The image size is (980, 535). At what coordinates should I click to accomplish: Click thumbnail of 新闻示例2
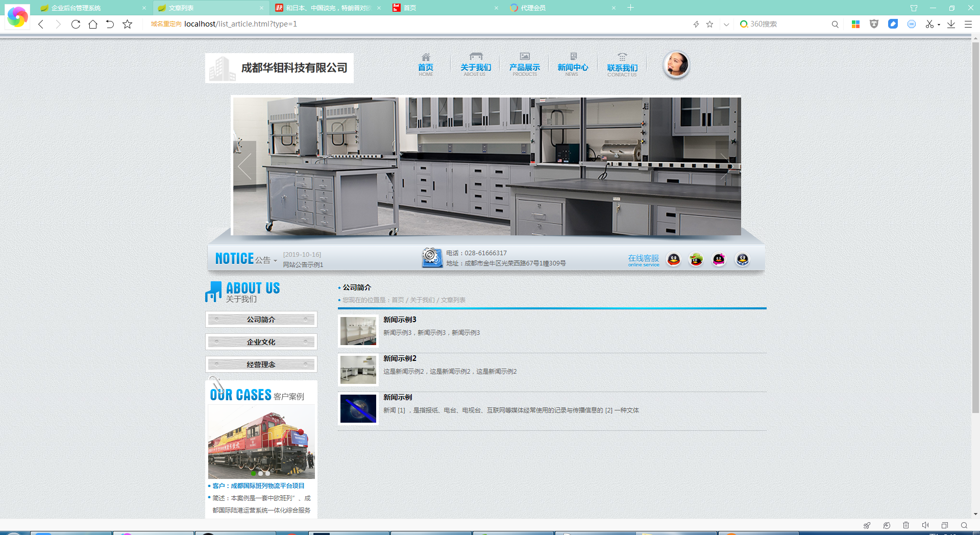[x=358, y=370]
